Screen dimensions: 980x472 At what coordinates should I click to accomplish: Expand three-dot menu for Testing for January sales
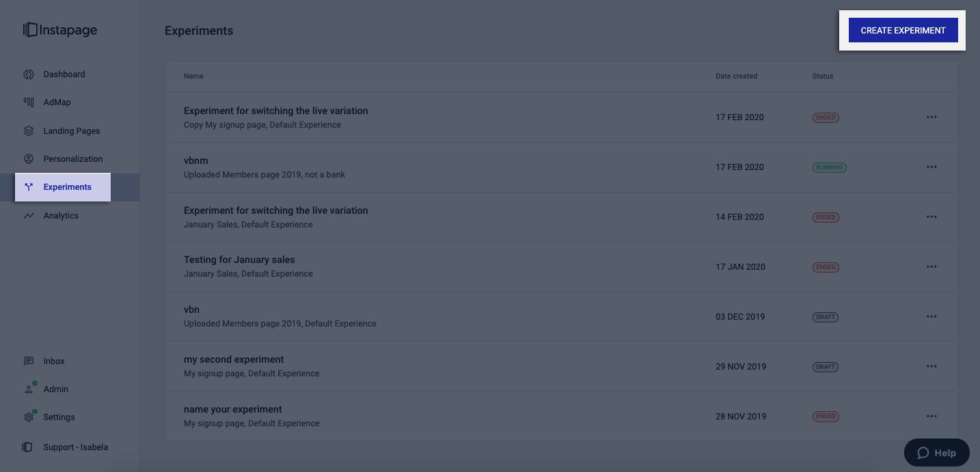[931, 267]
